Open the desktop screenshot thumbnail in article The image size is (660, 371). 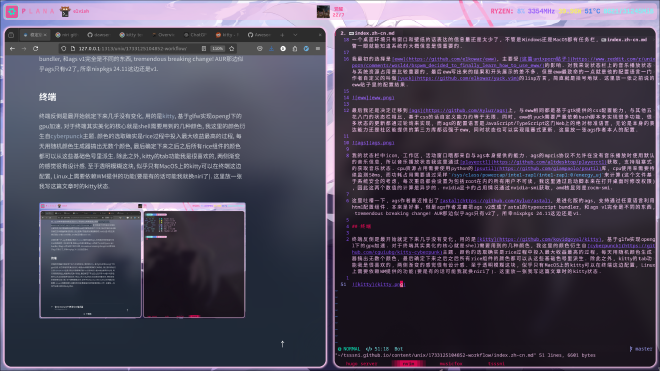click(x=142, y=260)
